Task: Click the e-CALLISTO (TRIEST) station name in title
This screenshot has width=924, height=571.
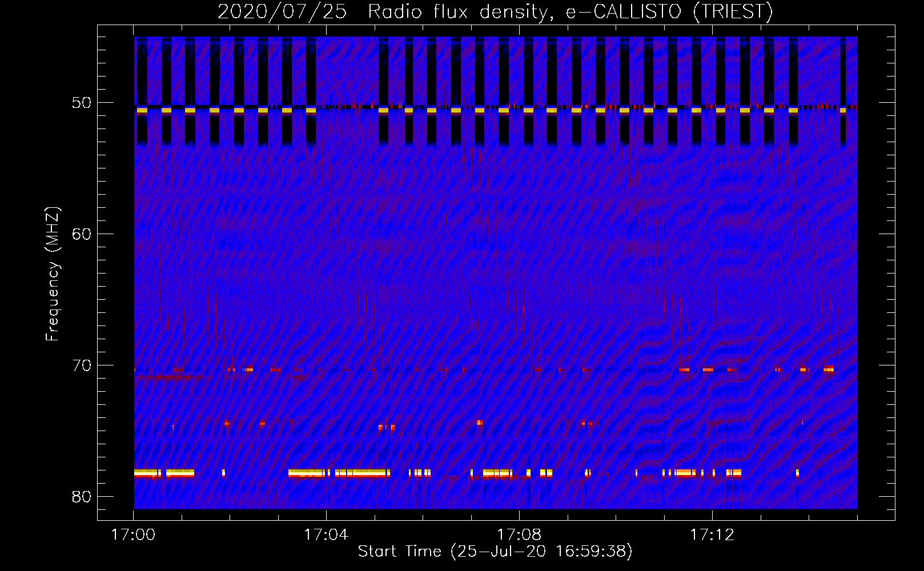Action: (670, 12)
